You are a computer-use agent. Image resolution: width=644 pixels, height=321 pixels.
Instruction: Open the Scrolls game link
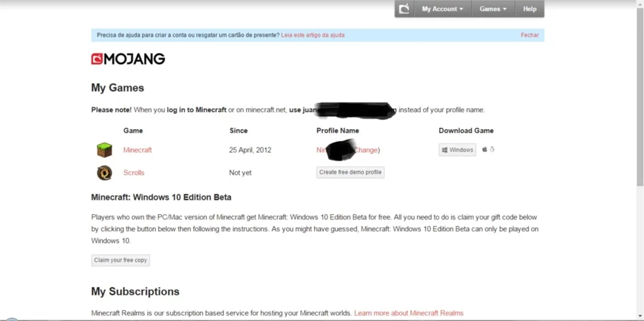click(x=134, y=173)
